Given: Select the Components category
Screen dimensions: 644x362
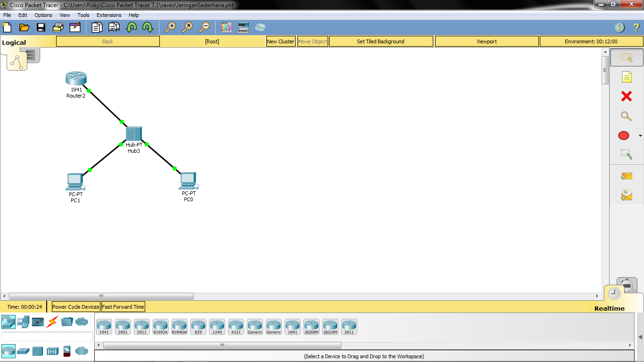Looking at the screenshot, I should click(x=38, y=322).
